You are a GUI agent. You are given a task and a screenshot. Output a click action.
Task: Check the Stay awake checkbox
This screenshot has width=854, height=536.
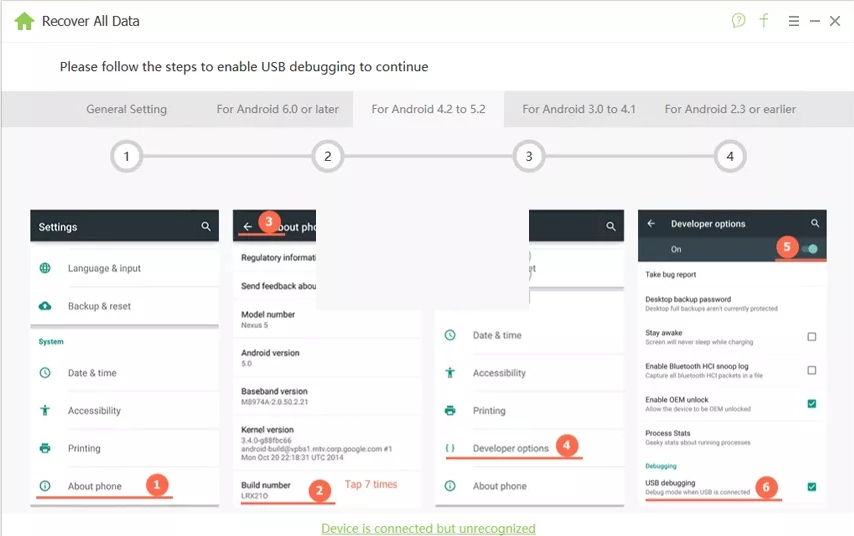click(x=812, y=337)
